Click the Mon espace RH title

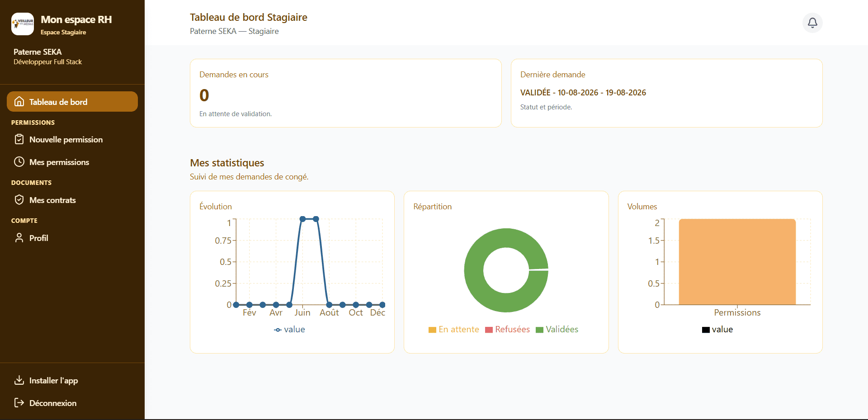(76, 19)
